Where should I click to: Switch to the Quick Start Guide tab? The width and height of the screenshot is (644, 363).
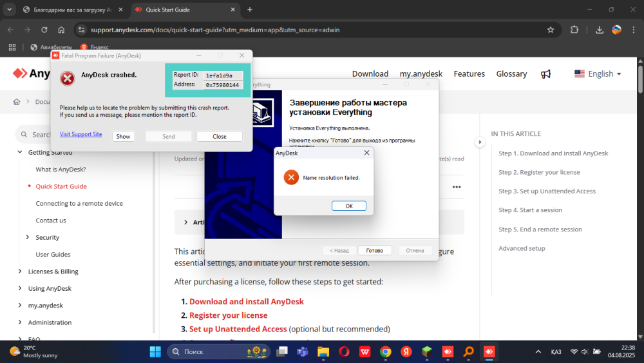tap(185, 10)
